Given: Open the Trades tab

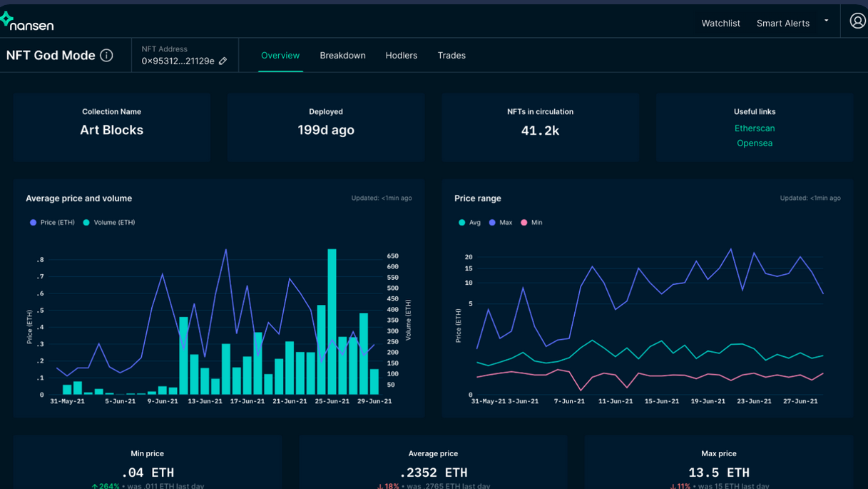Looking at the screenshot, I should pyautogui.click(x=451, y=56).
